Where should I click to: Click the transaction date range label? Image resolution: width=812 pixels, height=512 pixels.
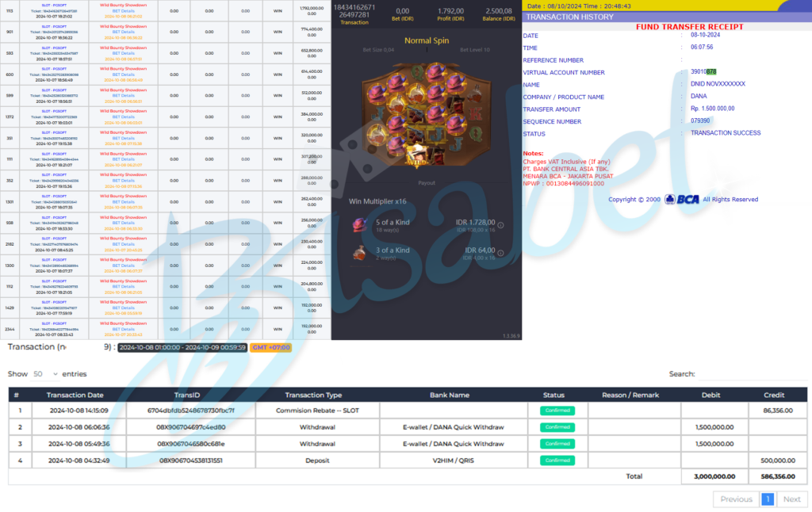pyautogui.click(x=182, y=348)
